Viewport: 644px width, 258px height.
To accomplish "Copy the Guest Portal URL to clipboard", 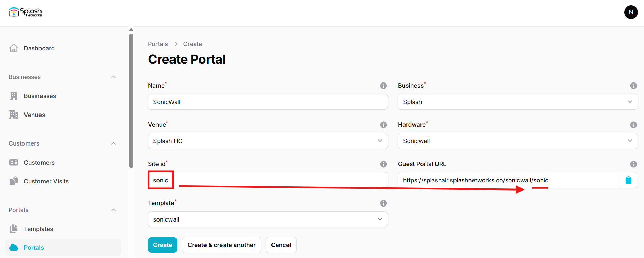I will point(628,180).
